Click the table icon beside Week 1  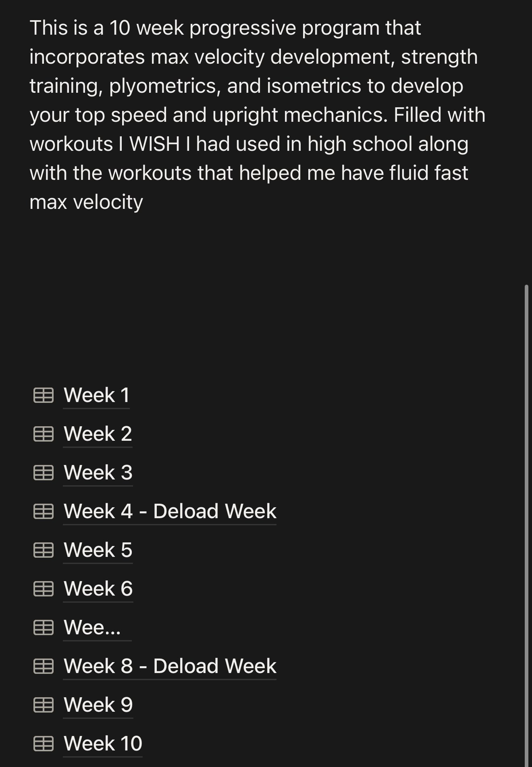[x=43, y=395]
